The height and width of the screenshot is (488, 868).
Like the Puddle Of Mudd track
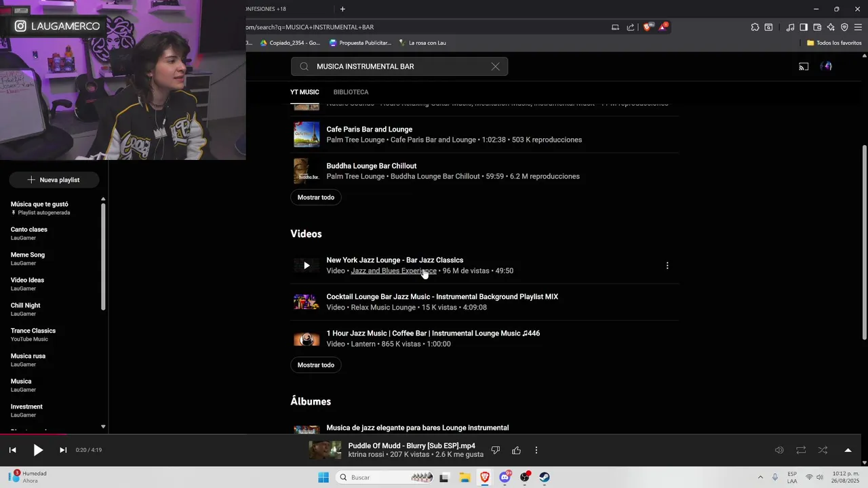pyautogui.click(x=517, y=450)
